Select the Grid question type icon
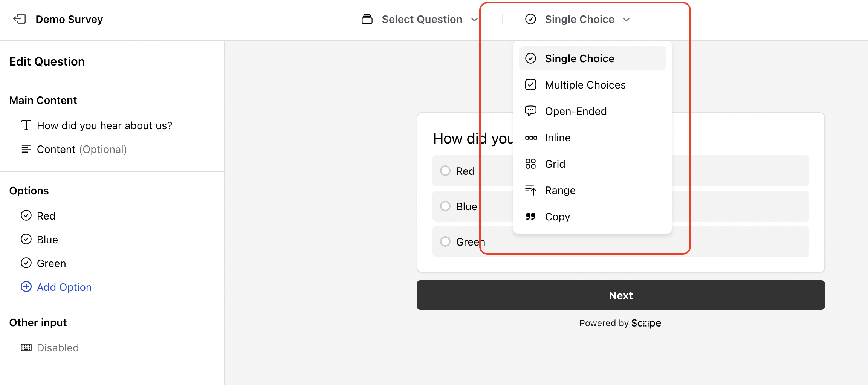 pyautogui.click(x=531, y=163)
